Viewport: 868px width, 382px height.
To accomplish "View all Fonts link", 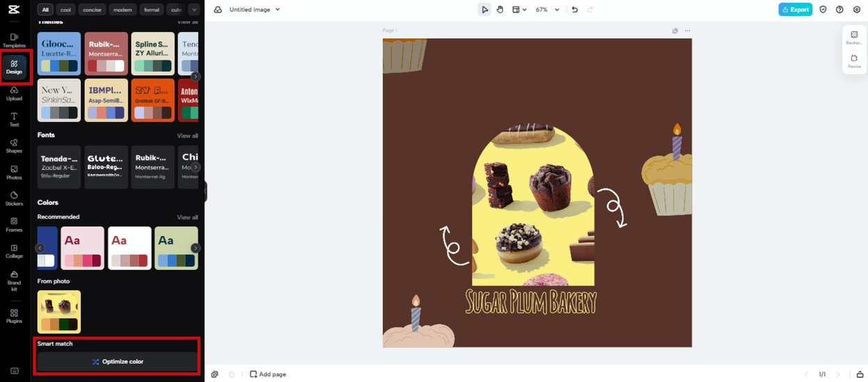I will click(x=187, y=136).
